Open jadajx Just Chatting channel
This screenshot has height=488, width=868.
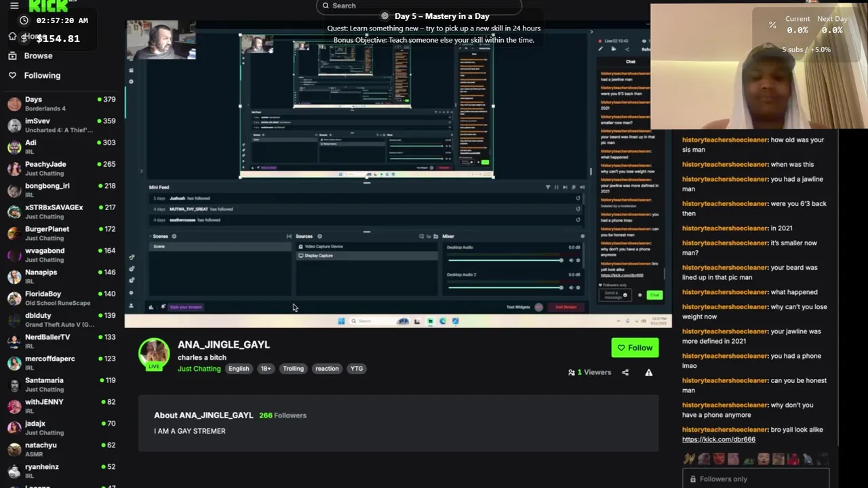pyautogui.click(x=61, y=428)
